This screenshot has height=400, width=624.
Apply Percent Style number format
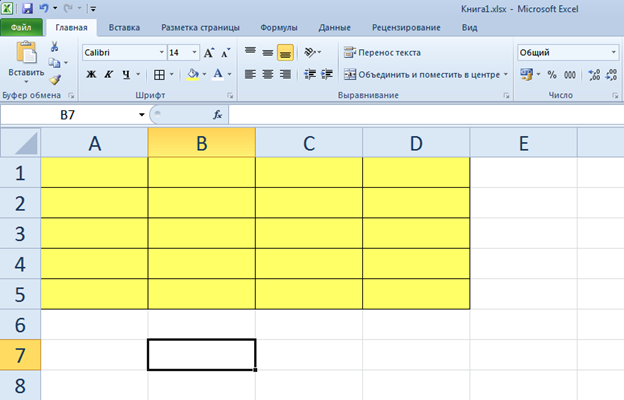(x=551, y=74)
